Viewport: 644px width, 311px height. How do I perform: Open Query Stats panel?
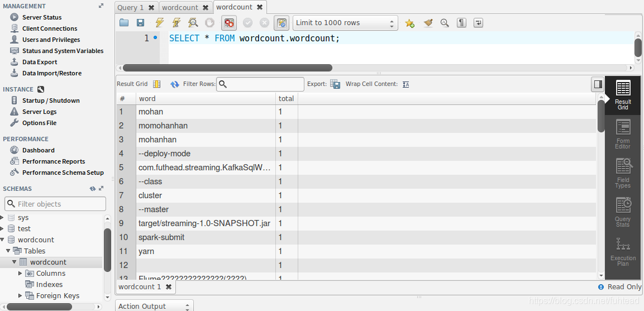pyautogui.click(x=623, y=212)
